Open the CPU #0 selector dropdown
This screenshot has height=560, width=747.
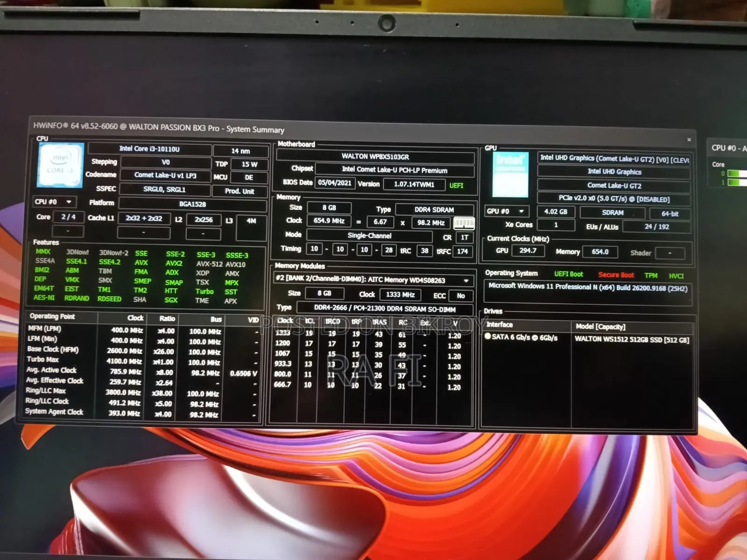[55, 202]
